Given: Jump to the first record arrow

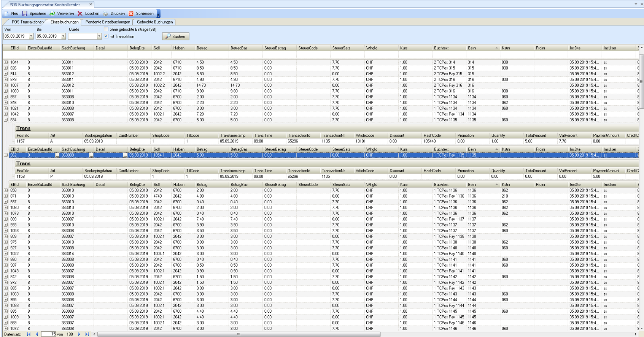Looking at the screenshot, I should point(29,334).
